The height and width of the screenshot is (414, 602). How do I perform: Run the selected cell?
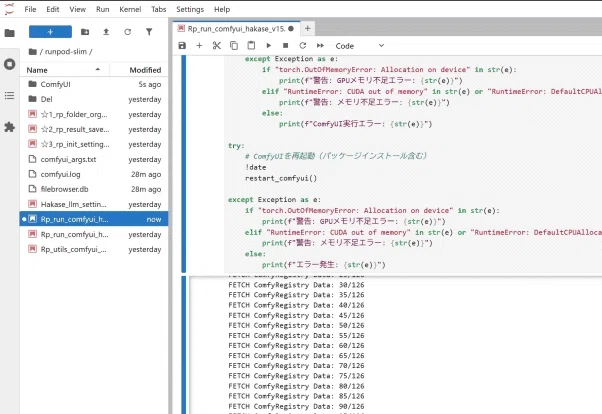(x=268, y=46)
